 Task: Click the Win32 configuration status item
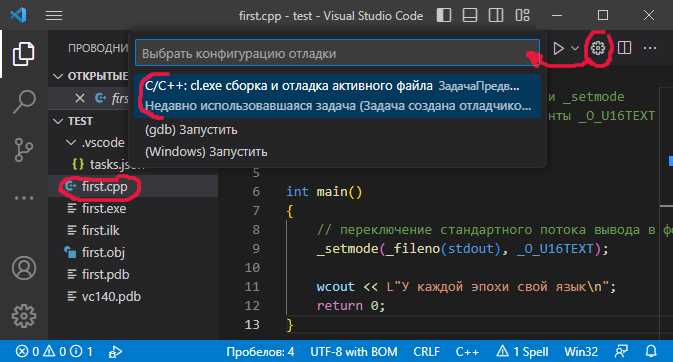581,352
